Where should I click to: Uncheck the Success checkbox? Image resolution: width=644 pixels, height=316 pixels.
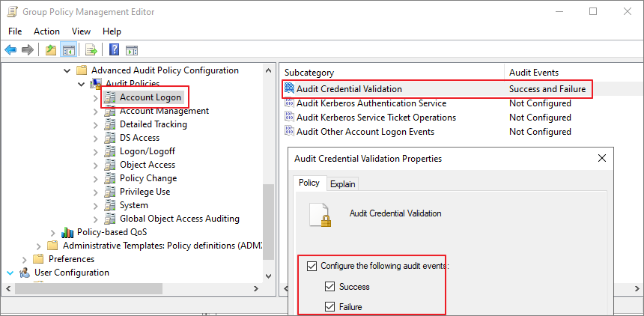[329, 286]
